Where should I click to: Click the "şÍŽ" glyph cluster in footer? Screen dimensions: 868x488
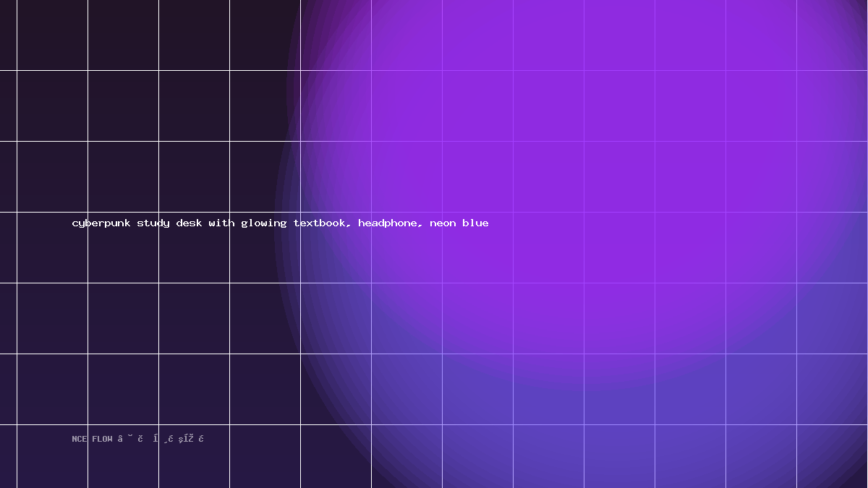(186, 439)
